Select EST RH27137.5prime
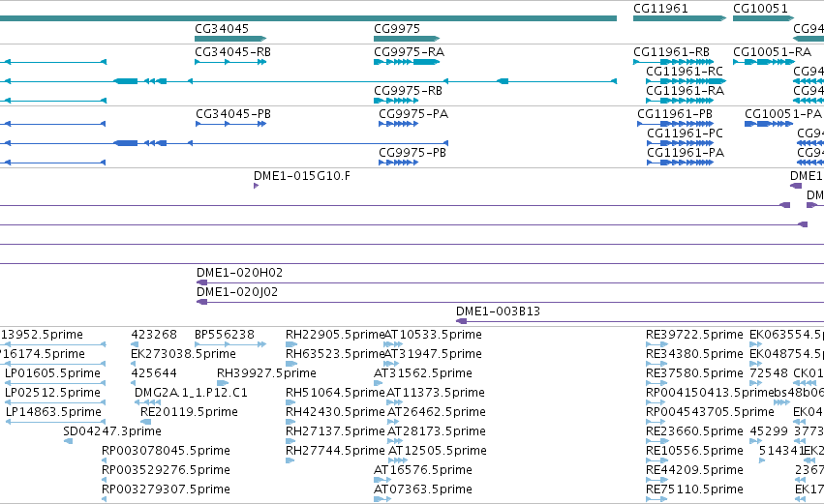This screenshot has height=504, width=824. tap(335, 431)
